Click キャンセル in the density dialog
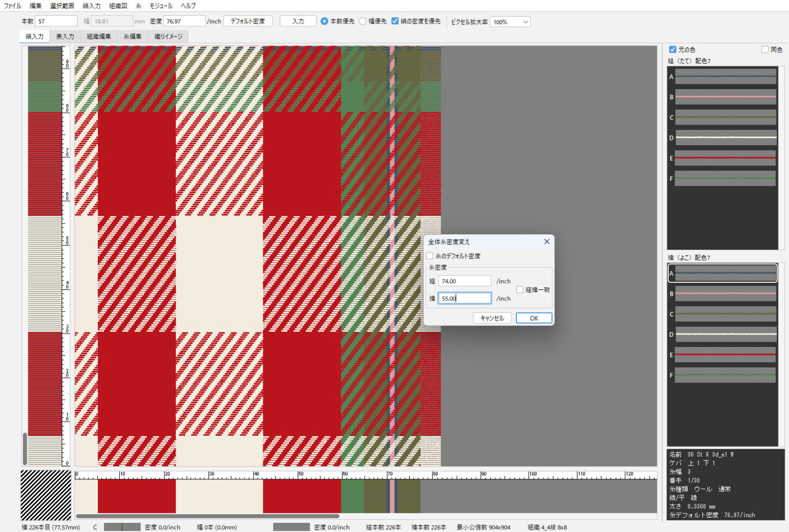This screenshot has height=532, width=789. click(492, 318)
